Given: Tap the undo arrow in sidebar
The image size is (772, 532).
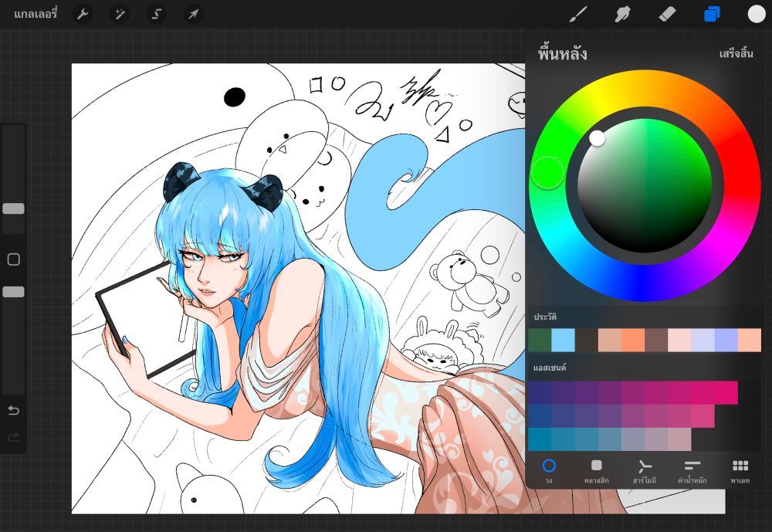Looking at the screenshot, I should tap(14, 410).
